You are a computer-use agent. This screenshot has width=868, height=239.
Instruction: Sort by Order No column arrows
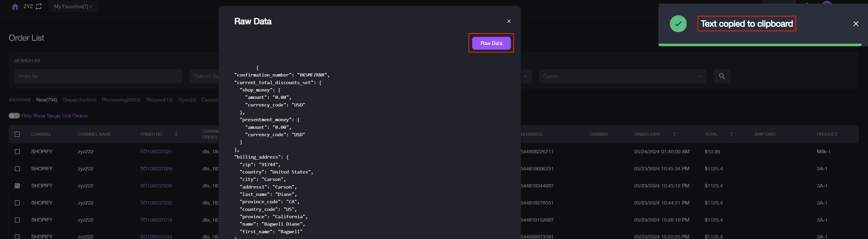pos(176,134)
